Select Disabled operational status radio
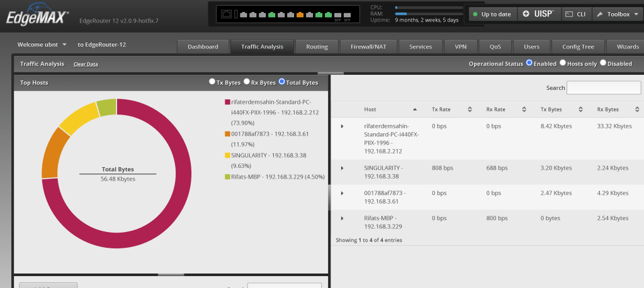644x288 pixels. tap(603, 63)
